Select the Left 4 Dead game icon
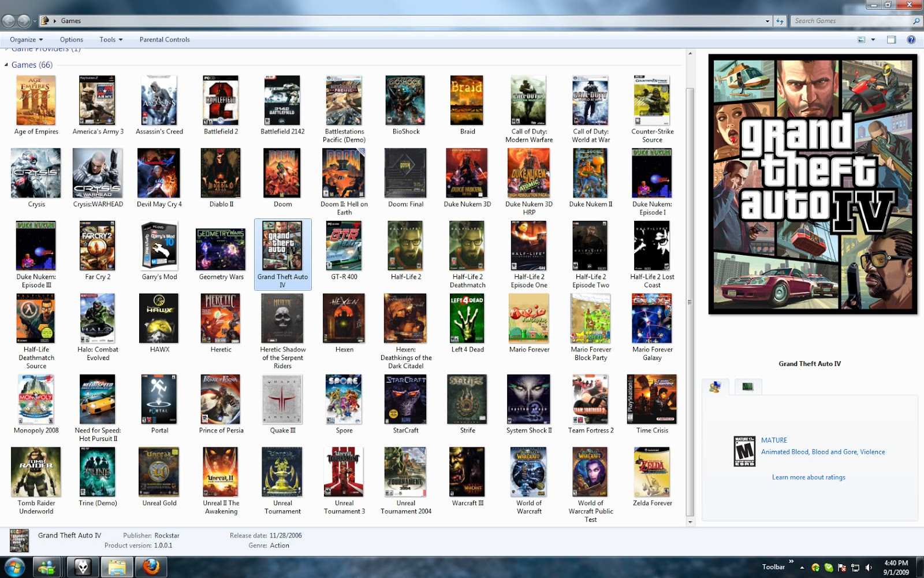Screen dimensions: 924x578 click(467, 318)
